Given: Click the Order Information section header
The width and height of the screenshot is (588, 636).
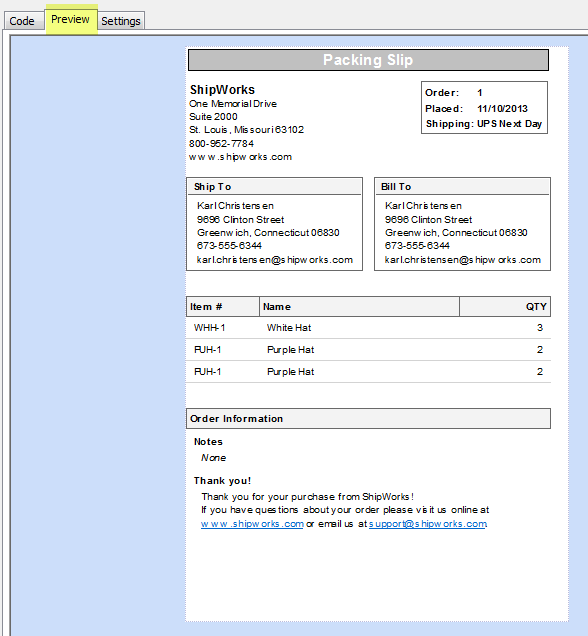Looking at the screenshot, I should 368,419.
